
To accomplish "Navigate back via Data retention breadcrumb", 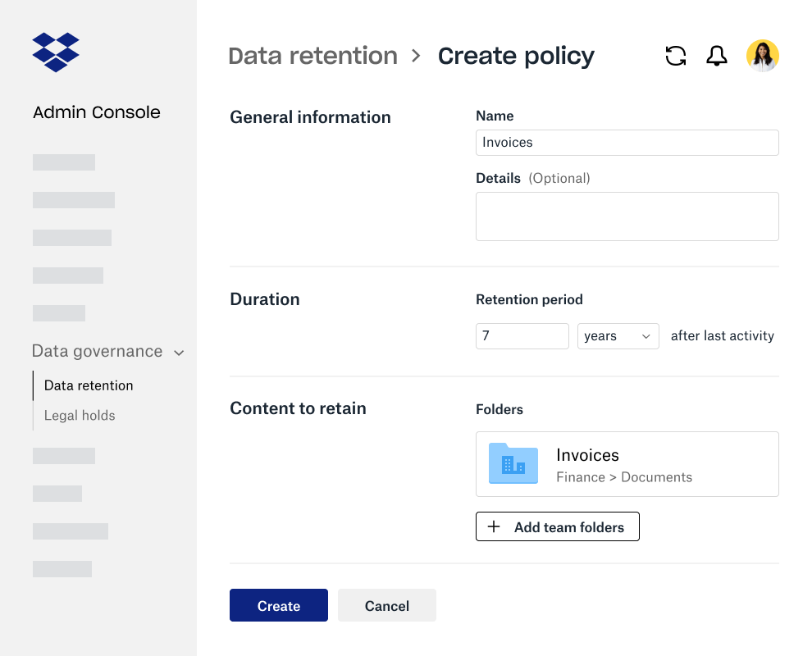I will pos(312,56).
